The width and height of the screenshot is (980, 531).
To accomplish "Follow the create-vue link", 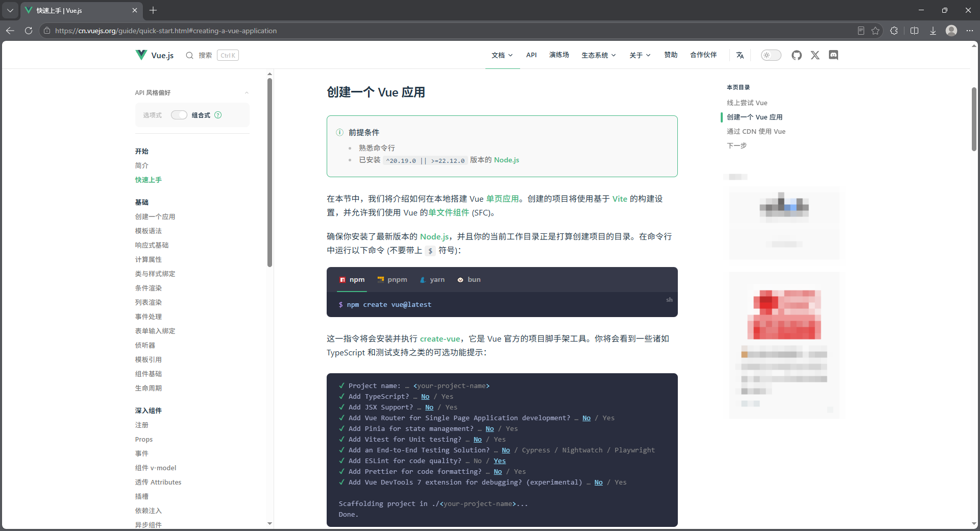I will point(440,339).
